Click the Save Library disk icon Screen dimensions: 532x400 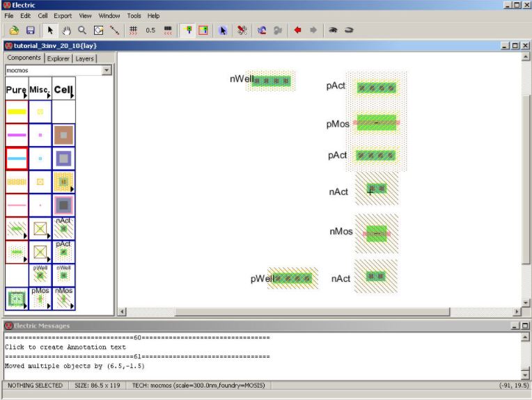tap(30, 31)
